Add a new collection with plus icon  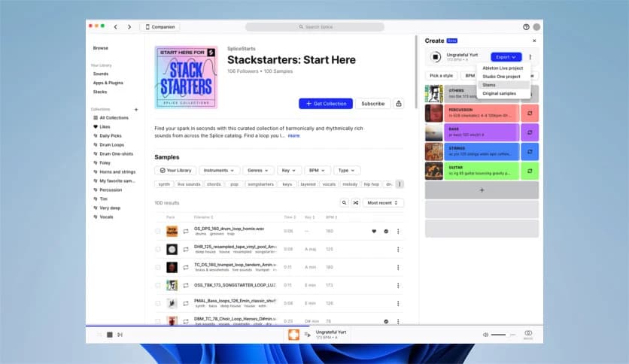click(x=136, y=109)
